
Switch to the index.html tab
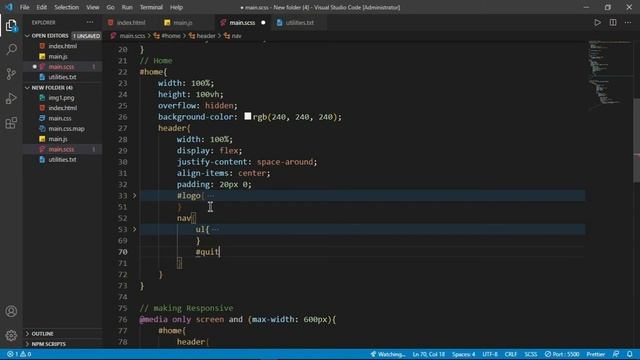point(131,22)
